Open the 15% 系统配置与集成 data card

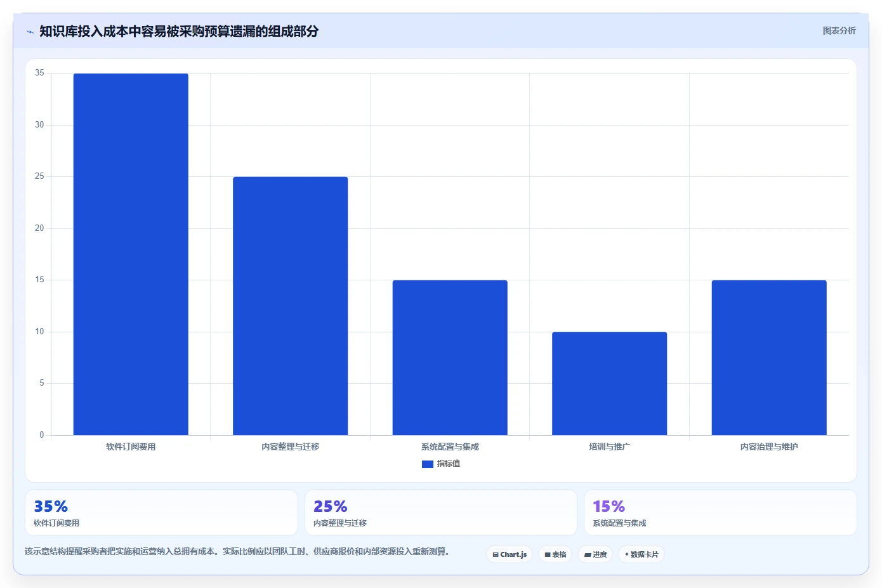[x=720, y=513]
